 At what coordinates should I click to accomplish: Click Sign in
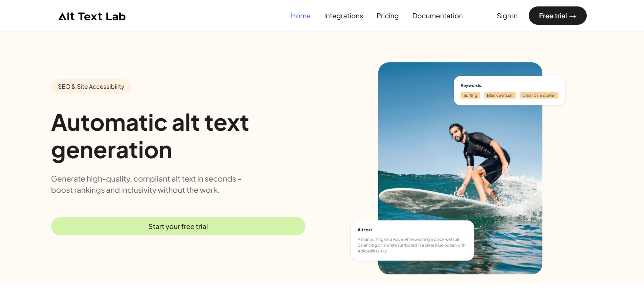(x=507, y=16)
